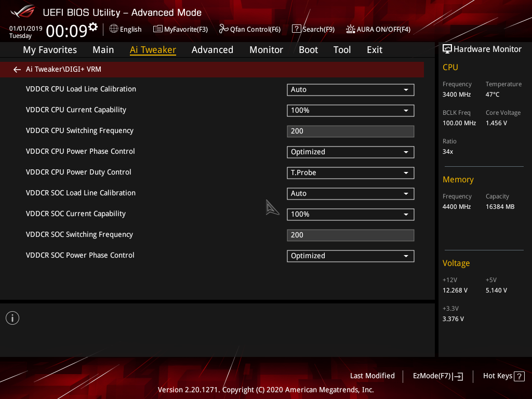The height and width of the screenshot is (399, 532).
Task: Select VDDCR CPU Load Line Calibration label
Action: [81, 89]
